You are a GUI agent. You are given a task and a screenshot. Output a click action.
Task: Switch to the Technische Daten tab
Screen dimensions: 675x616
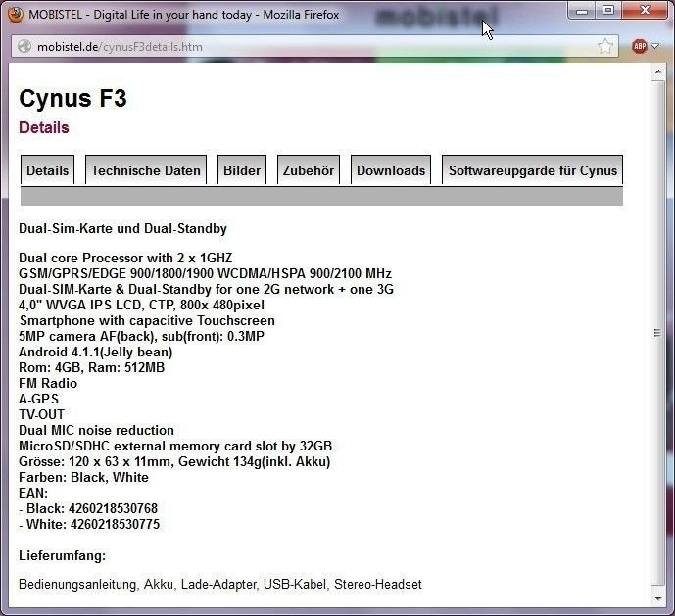click(146, 170)
